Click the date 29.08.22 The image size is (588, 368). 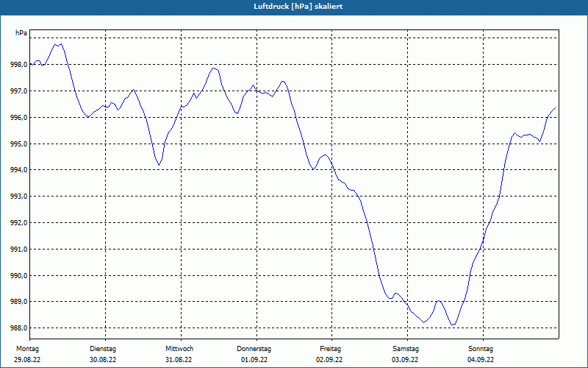[x=27, y=360]
